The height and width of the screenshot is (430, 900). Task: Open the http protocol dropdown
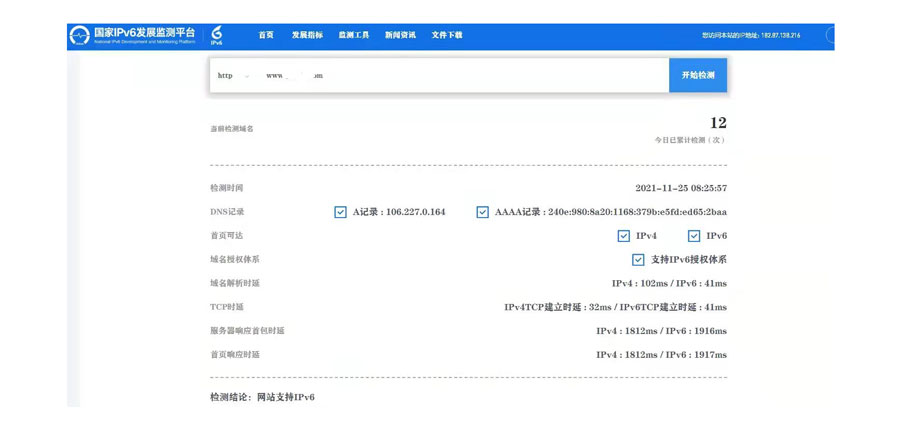[x=233, y=76]
